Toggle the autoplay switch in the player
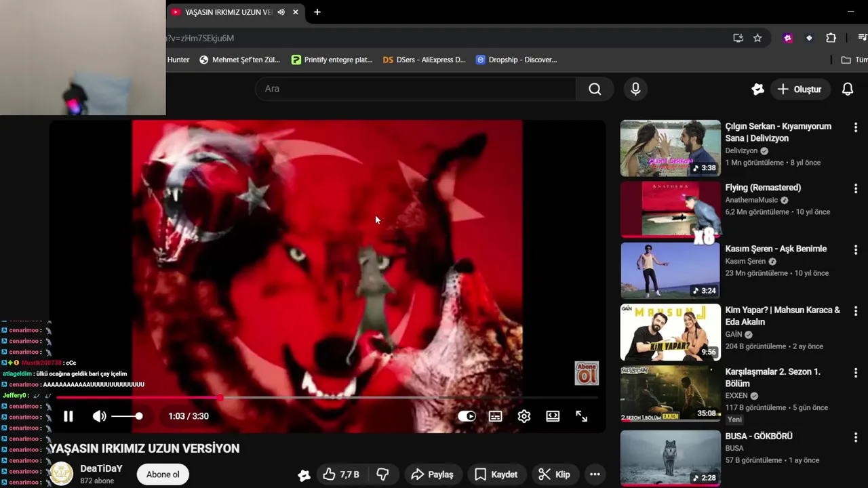 click(x=467, y=416)
